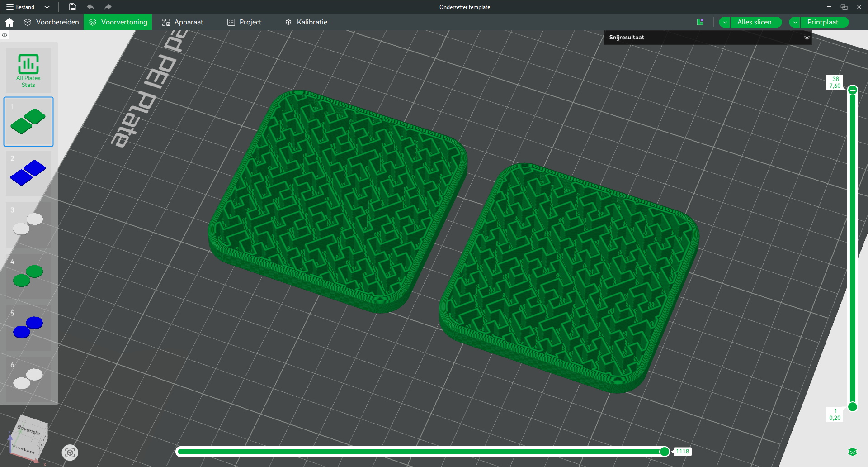Select plate 6 thumbnail with white discs

(28, 380)
